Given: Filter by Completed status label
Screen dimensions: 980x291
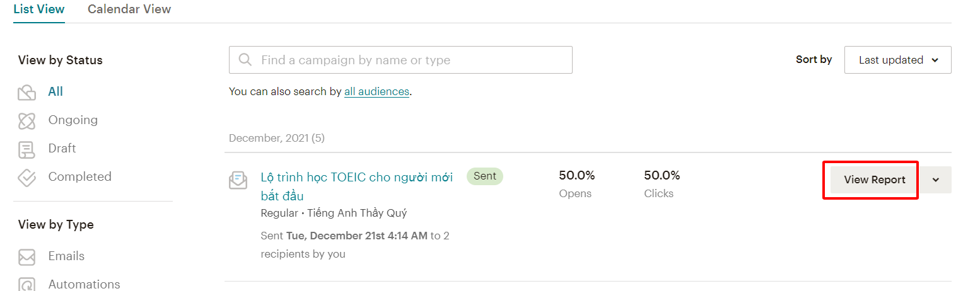Looking at the screenshot, I should [x=79, y=177].
